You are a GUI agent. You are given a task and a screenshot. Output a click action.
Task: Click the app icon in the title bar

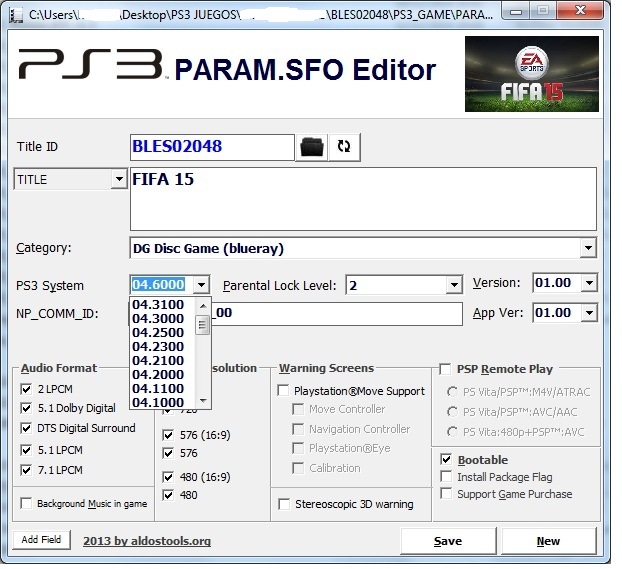[x=14, y=14]
